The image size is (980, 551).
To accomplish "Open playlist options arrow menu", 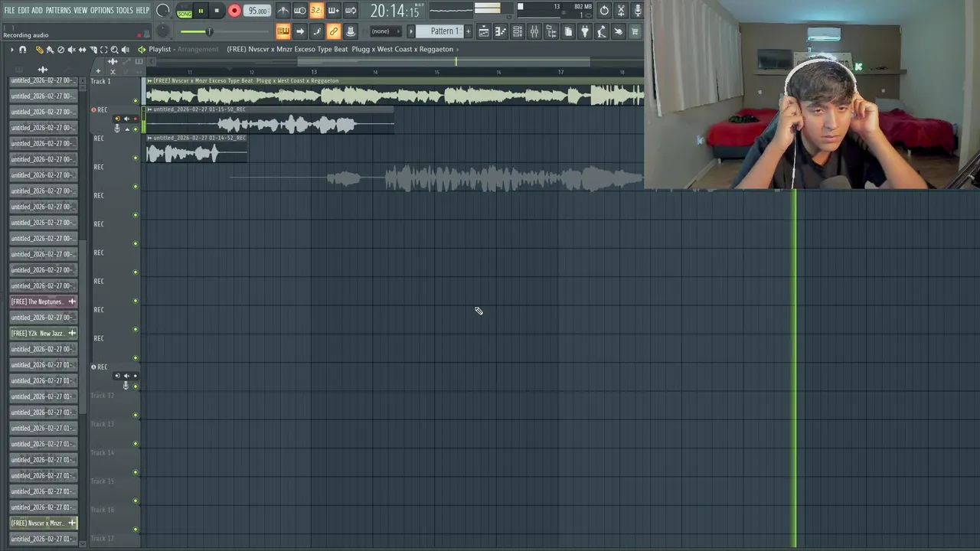I will [x=11, y=50].
